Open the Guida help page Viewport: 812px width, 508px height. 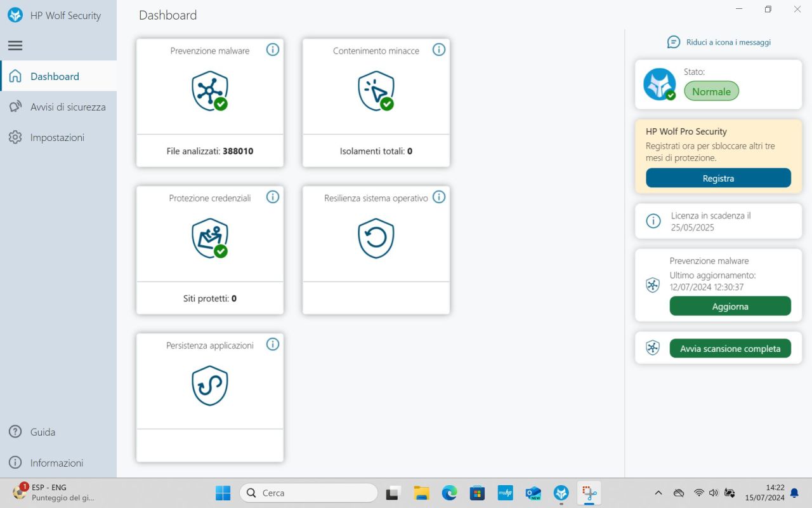pyautogui.click(x=58, y=432)
